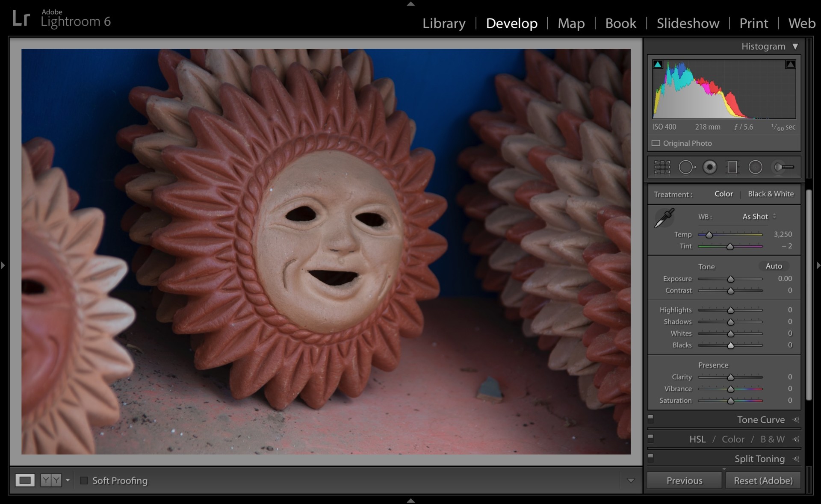Enable the Soft Proofing checkbox
The image size is (821, 504).
[84, 480]
